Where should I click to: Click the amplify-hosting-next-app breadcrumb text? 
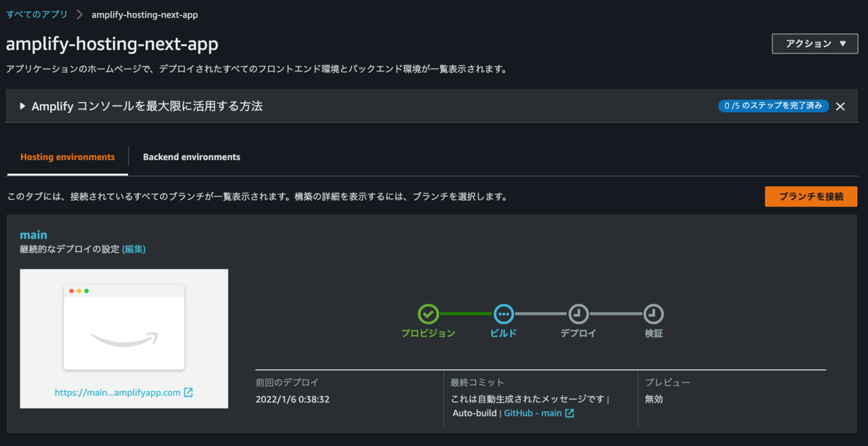click(145, 14)
